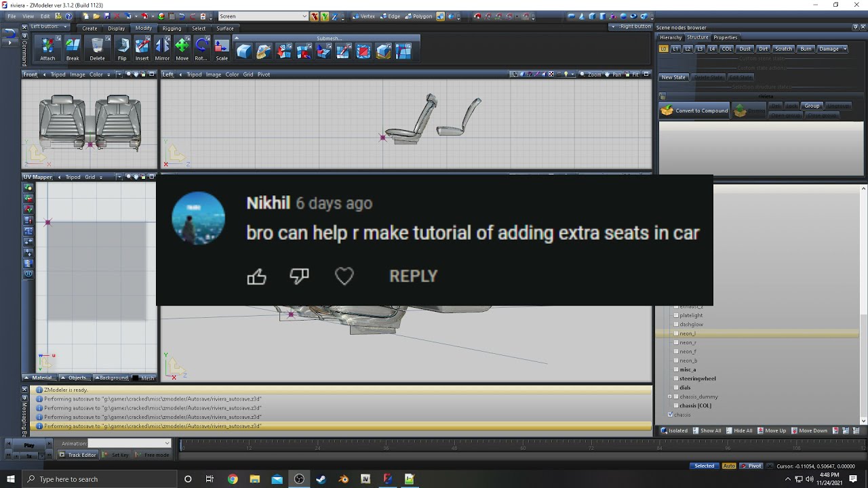868x488 pixels.
Task: Expand the chassis_dummy tree node
Action: tap(670, 396)
